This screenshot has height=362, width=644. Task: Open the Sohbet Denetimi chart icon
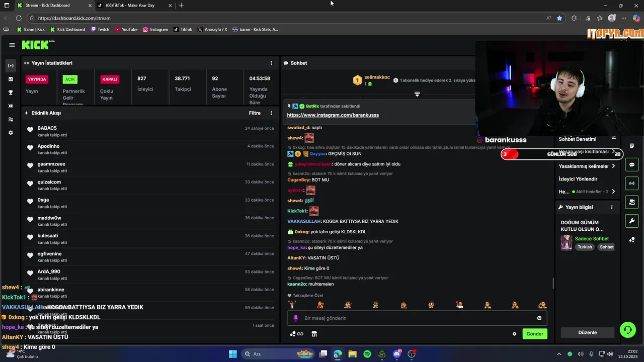pyautogui.click(x=613, y=138)
